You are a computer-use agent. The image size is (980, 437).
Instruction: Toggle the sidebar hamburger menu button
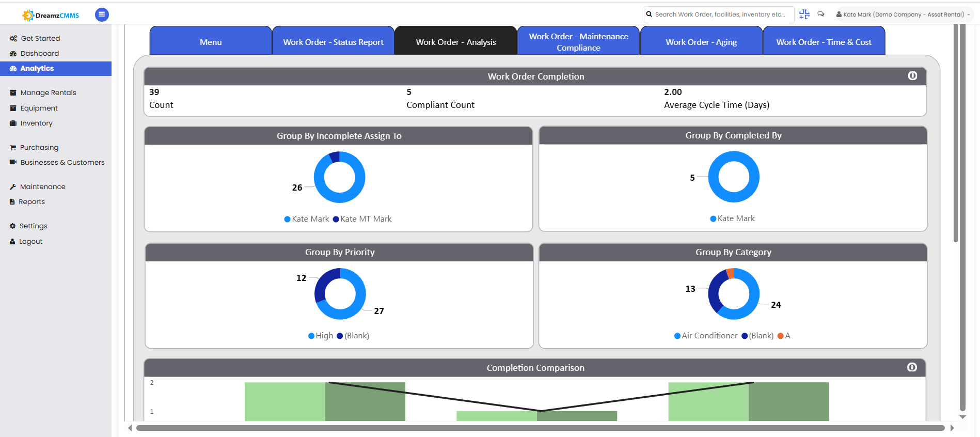[x=102, y=14]
